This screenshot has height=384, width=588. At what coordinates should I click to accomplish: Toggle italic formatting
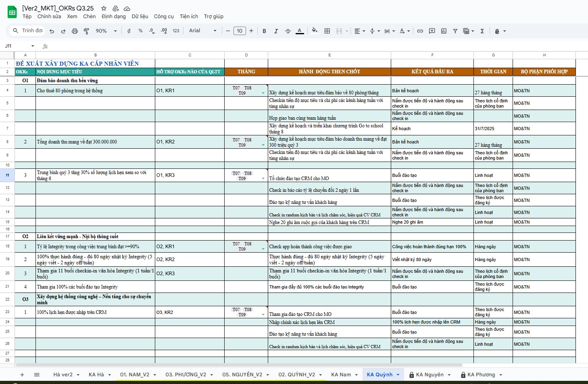pos(276,31)
